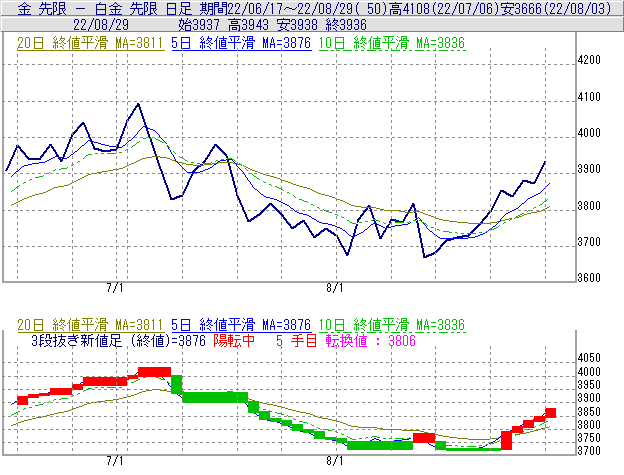Click the '7/1' date label under lower chart
Screen dimensions: 624x475
[x=115, y=461]
